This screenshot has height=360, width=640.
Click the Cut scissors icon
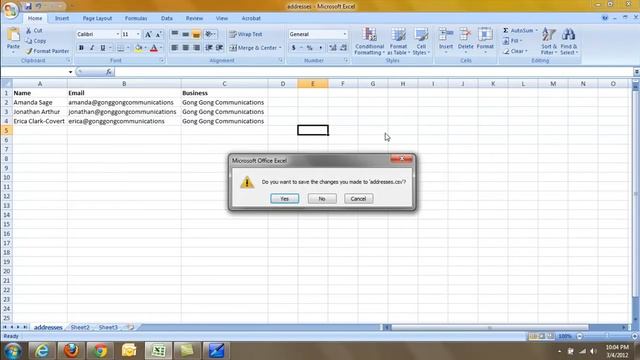29,31
